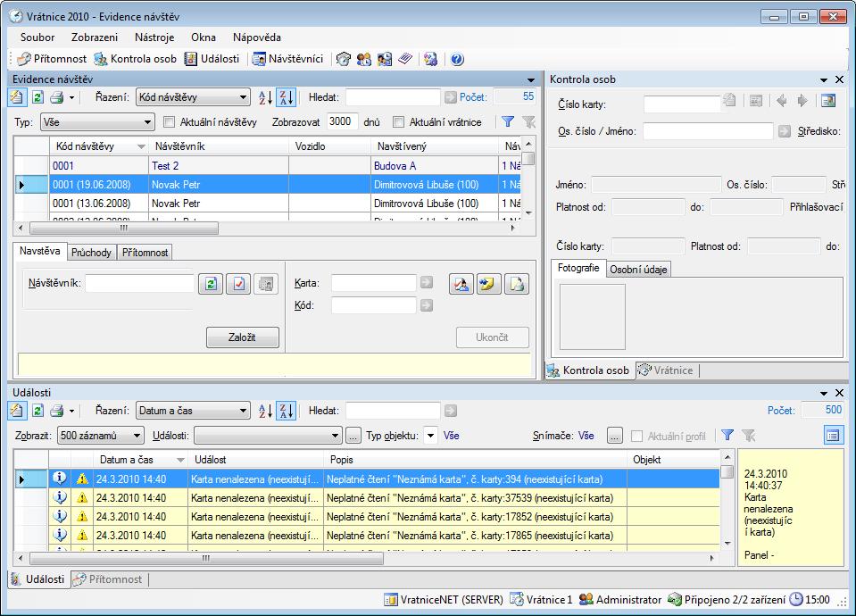This screenshot has width=856, height=616.
Task: Click the Vše link next to Snímače
Action: point(586,436)
